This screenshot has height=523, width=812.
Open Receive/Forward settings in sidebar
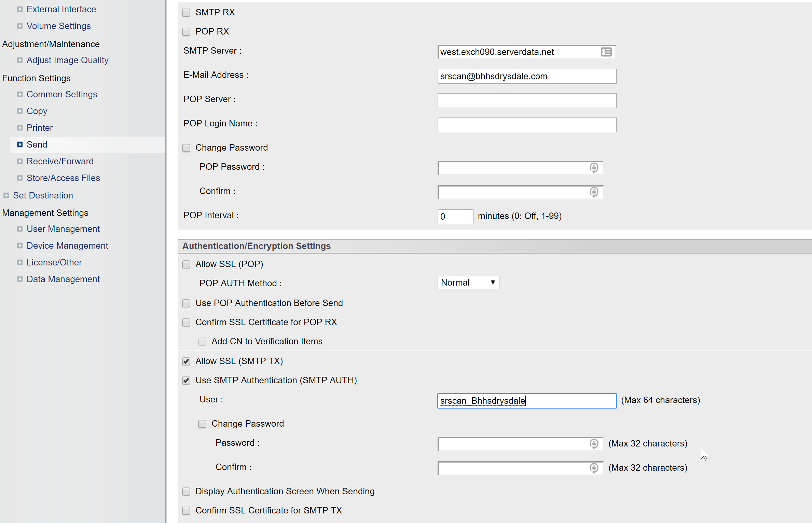click(60, 161)
